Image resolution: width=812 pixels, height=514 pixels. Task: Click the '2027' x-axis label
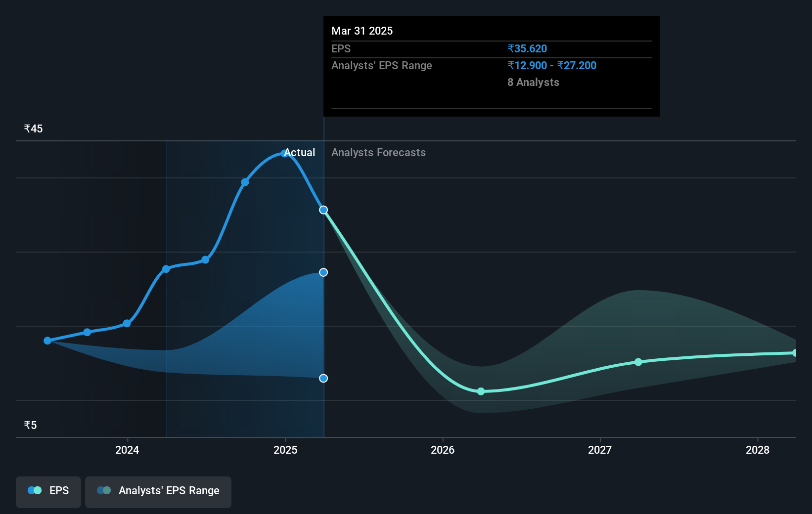click(600, 450)
